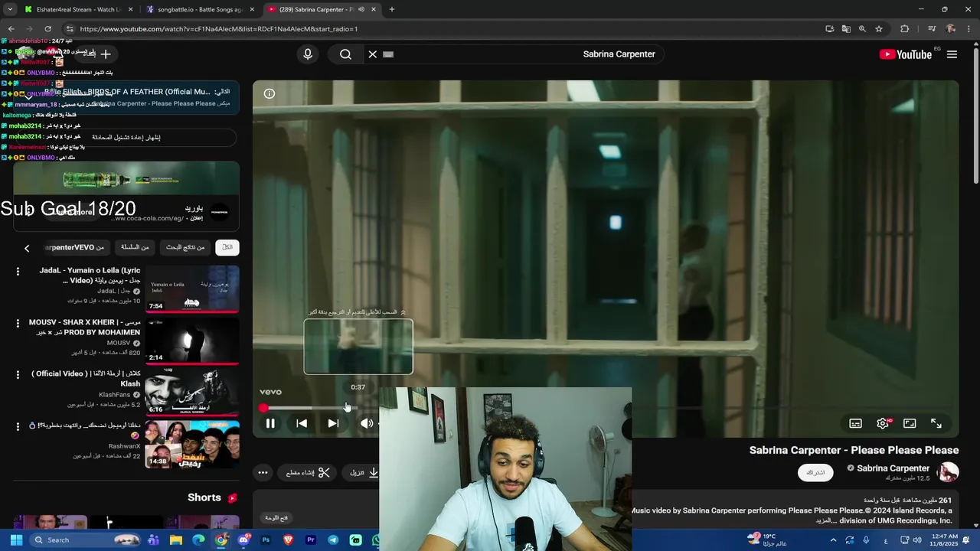Click the RashwanX channel name
This screenshot has width=980, height=551.
pos(124,446)
